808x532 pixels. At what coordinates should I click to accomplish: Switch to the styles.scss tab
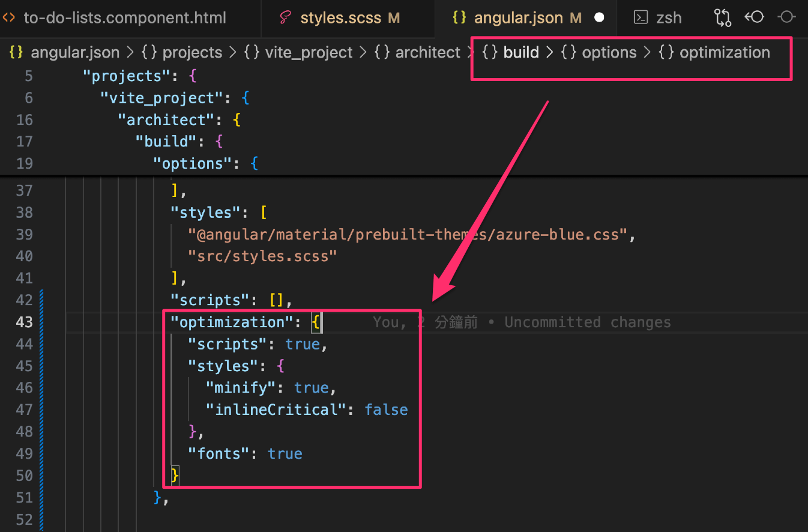coord(340,17)
